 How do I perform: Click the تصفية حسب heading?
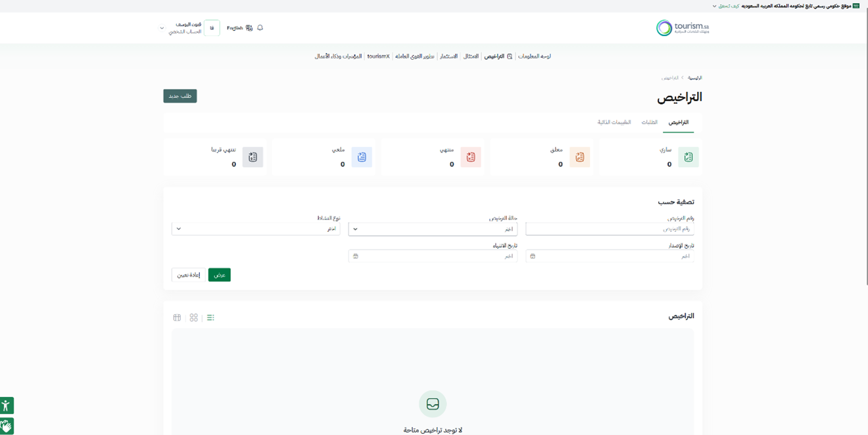click(676, 202)
